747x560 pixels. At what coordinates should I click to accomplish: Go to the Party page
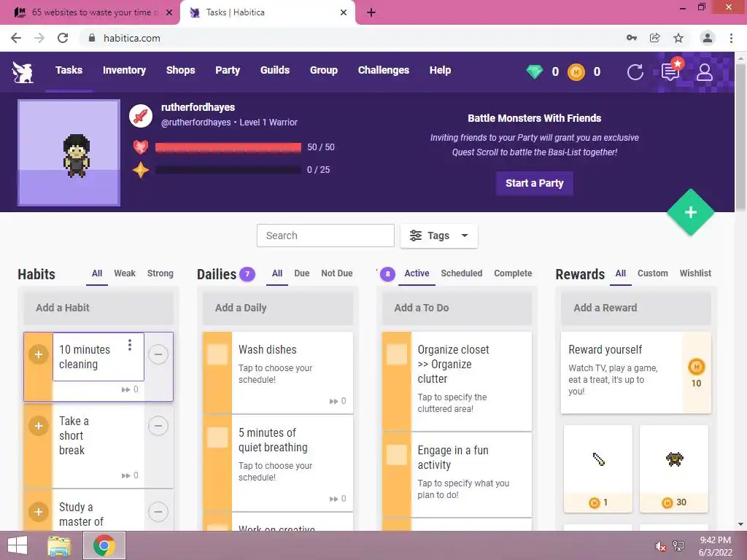228,71
